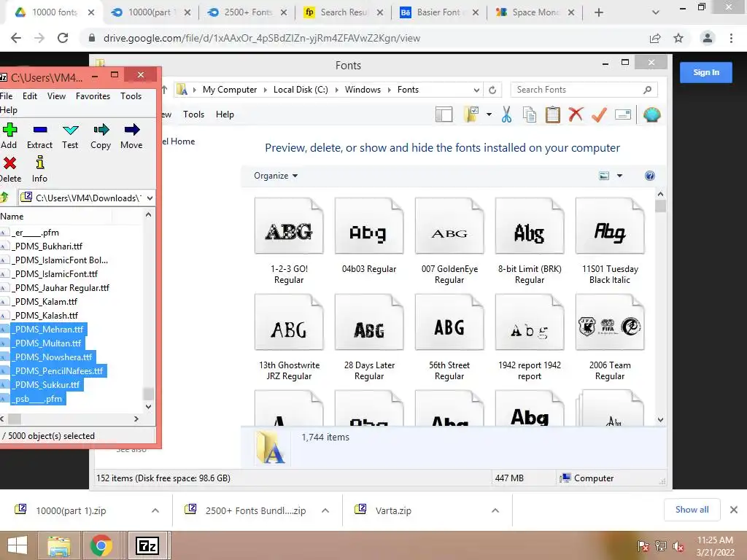
Task: Refresh the Fonts folder address bar
Action: coord(492,90)
